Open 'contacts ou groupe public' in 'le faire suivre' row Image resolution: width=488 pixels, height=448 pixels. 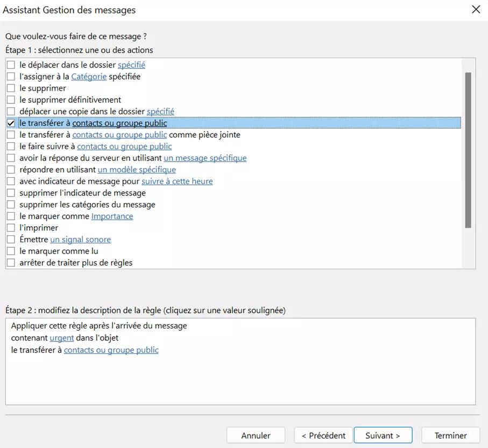124,146
